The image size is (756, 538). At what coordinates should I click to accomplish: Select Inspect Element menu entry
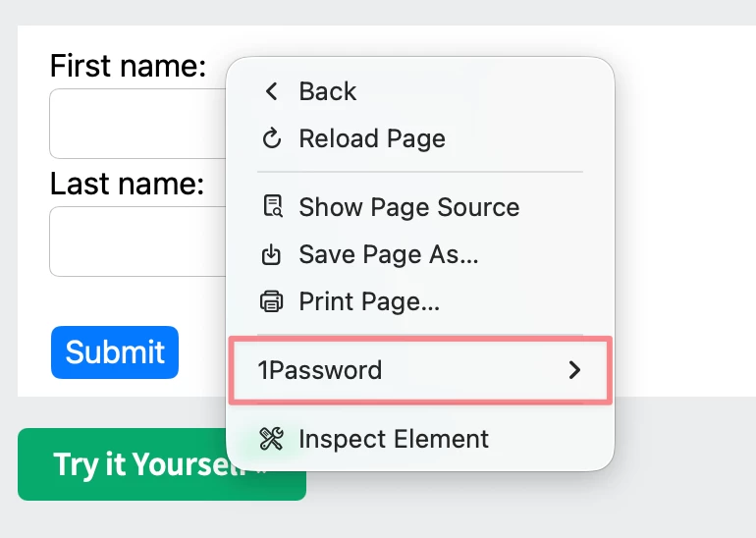[420, 439]
